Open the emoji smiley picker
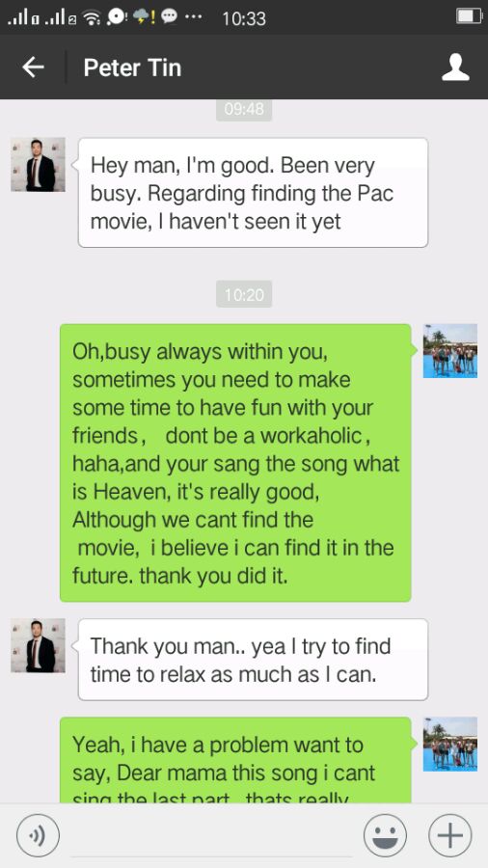The width and height of the screenshot is (488, 868). 385,835
